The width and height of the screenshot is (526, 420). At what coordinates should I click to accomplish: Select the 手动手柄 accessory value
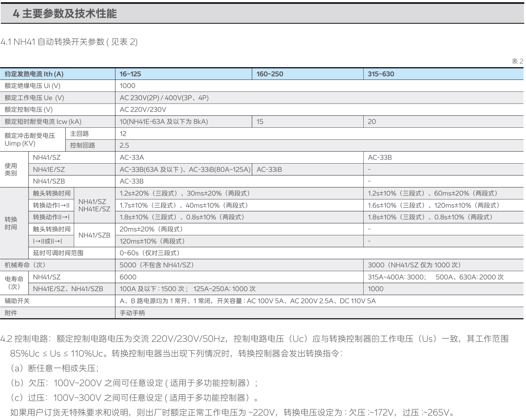coord(132,313)
